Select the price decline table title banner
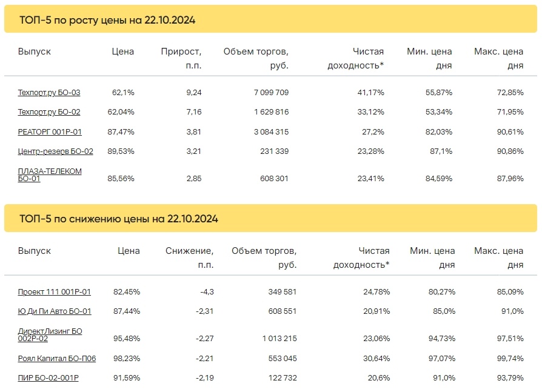 [x=270, y=218]
